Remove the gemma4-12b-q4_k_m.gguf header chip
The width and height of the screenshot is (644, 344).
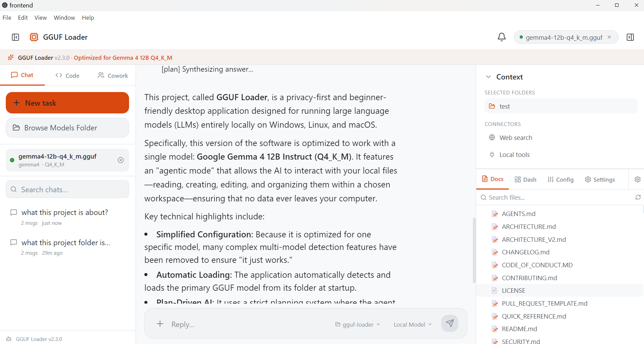click(x=609, y=37)
